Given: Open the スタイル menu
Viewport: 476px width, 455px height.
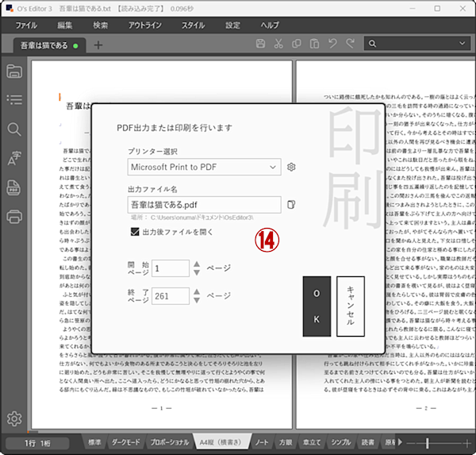Looking at the screenshot, I should click(193, 25).
